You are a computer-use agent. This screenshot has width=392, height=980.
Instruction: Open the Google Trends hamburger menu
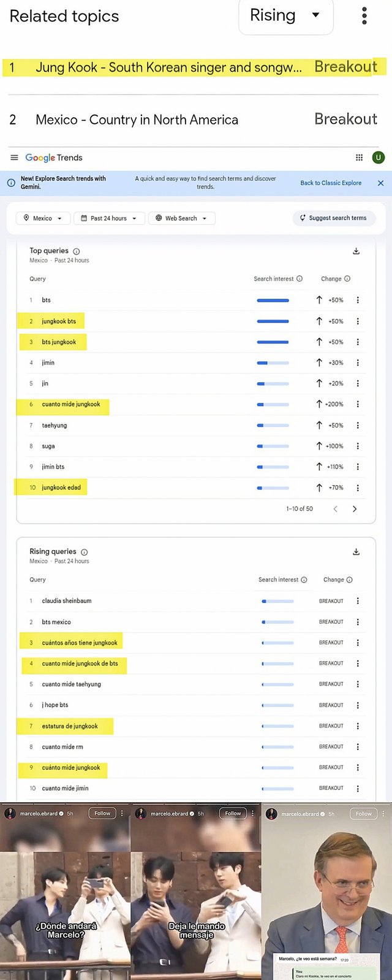click(x=14, y=158)
